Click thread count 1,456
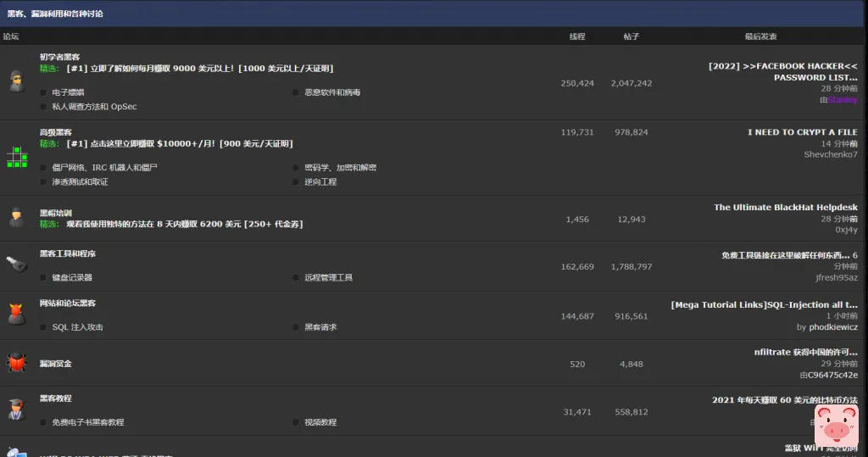 [577, 220]
